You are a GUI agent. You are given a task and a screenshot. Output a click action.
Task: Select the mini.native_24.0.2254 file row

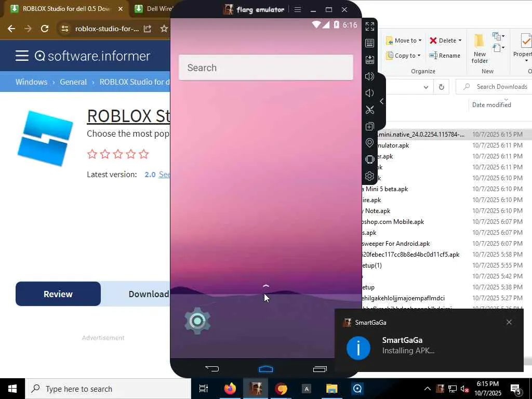(447, 135)
